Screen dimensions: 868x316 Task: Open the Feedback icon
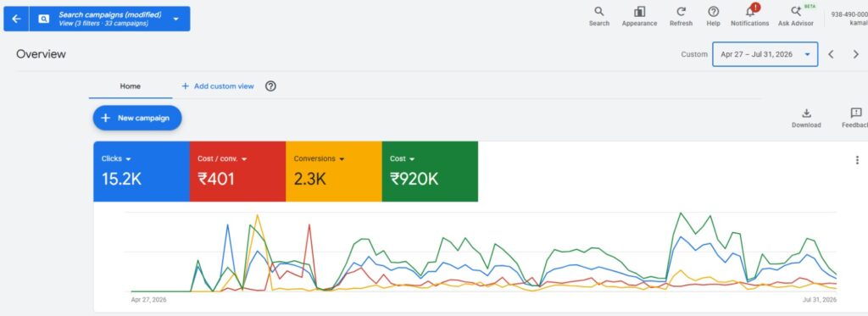tap(856, 118)
